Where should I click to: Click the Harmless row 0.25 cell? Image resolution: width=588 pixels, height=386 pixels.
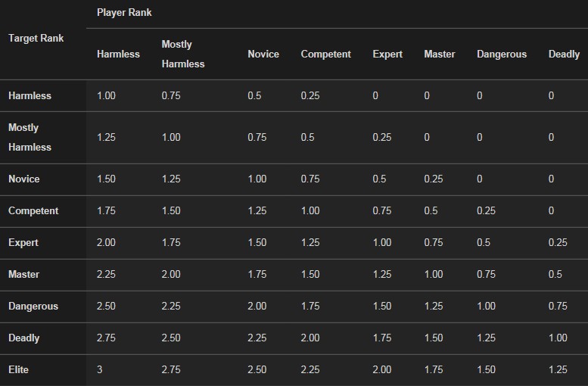[310, 95]
